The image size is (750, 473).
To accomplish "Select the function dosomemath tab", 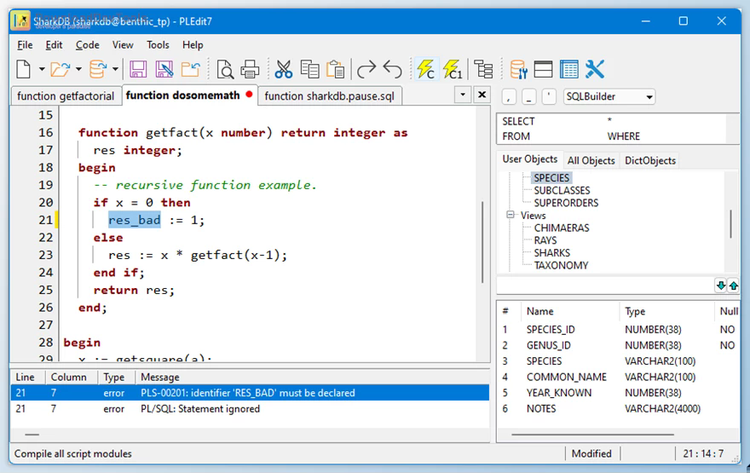I will click(190, 95).
